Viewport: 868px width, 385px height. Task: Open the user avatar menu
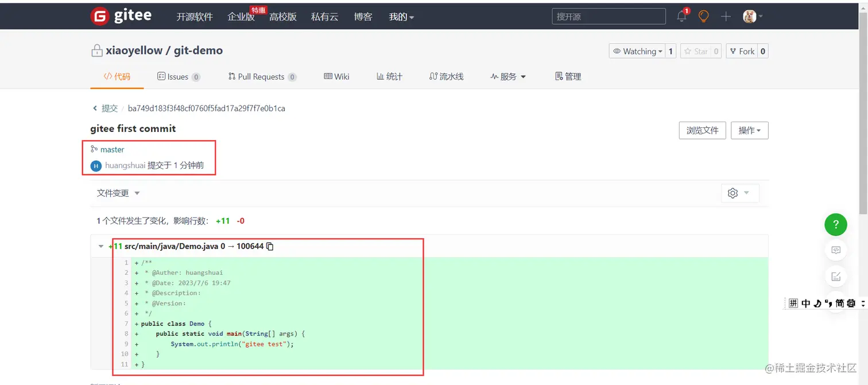753,17
